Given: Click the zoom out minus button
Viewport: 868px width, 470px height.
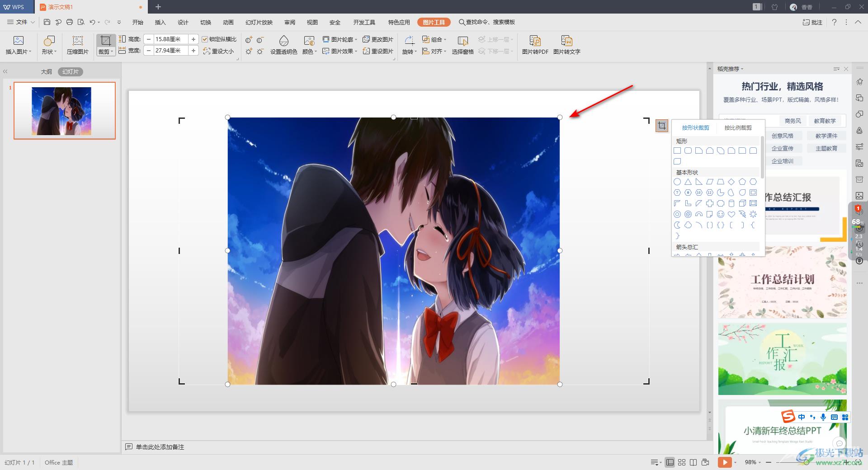Looking at the screenshot, I should (x=769, y=462).
